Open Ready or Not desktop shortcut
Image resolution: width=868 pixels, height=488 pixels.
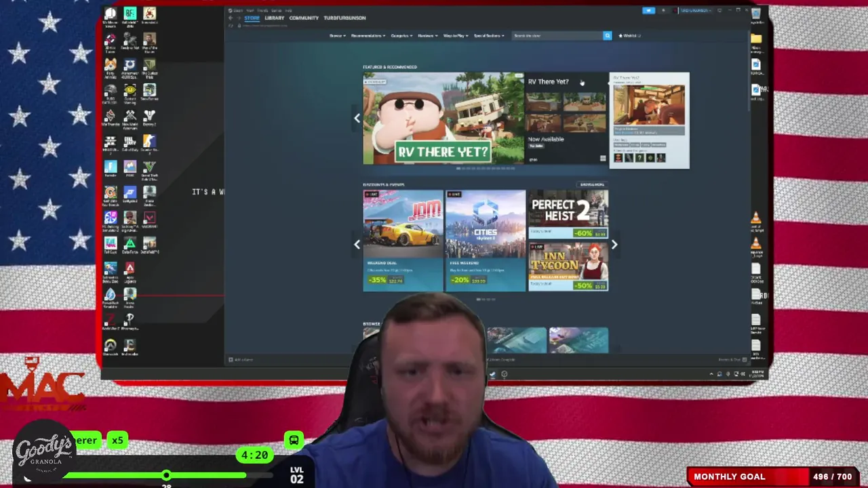tap(130, 42)
